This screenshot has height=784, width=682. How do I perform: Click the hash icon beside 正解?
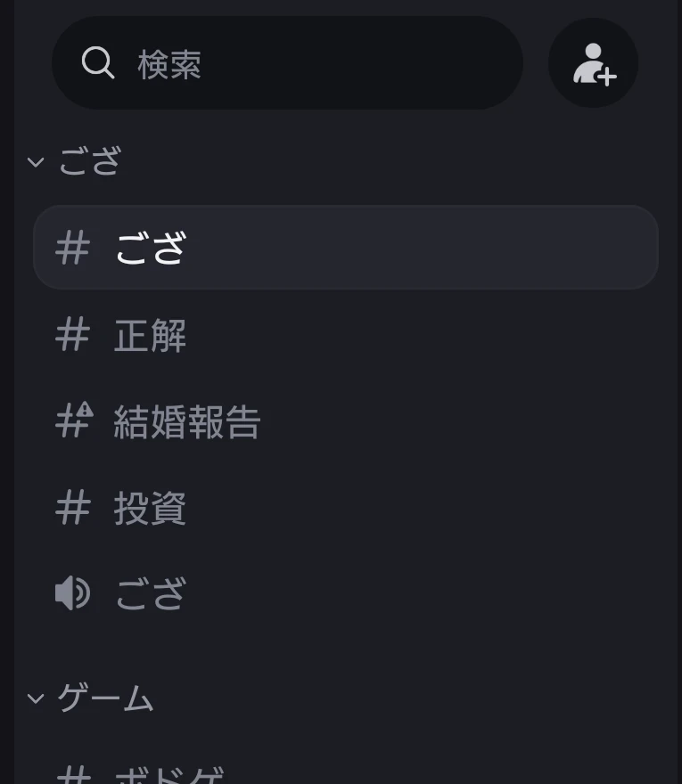coord(72,336)
